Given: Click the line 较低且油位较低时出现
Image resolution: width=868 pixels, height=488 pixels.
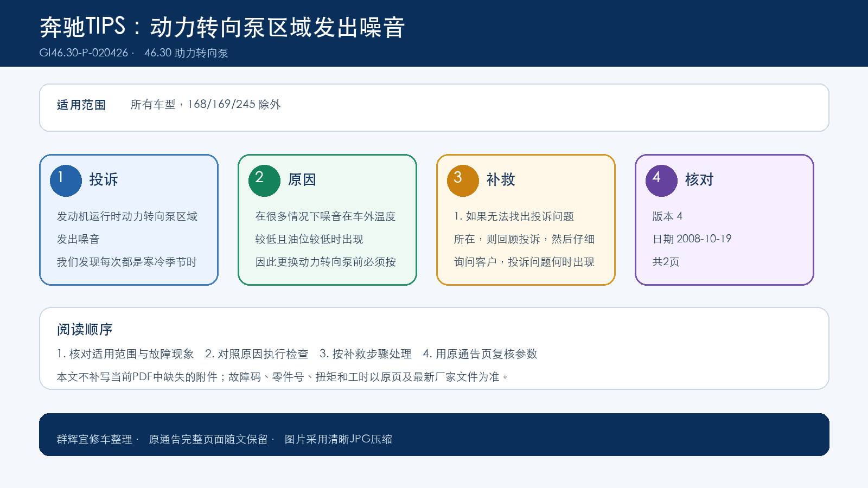Looking at the screenshot, I should (x=309, y=239).
